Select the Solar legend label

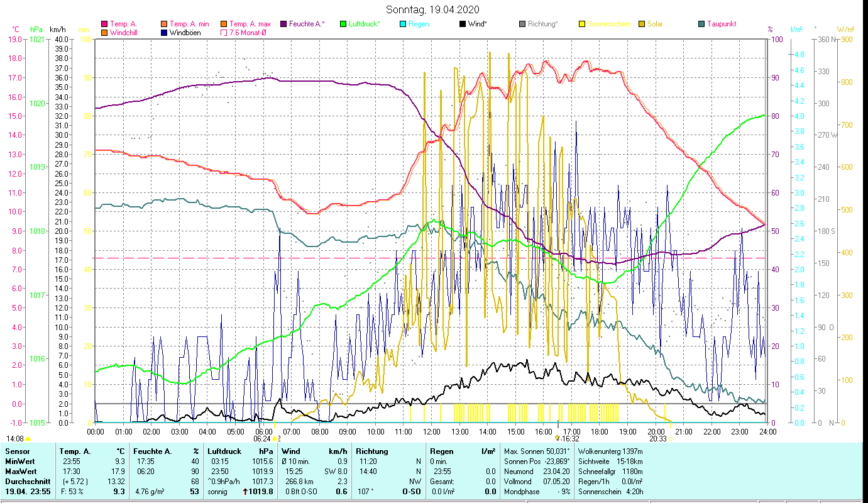point(656,24)
